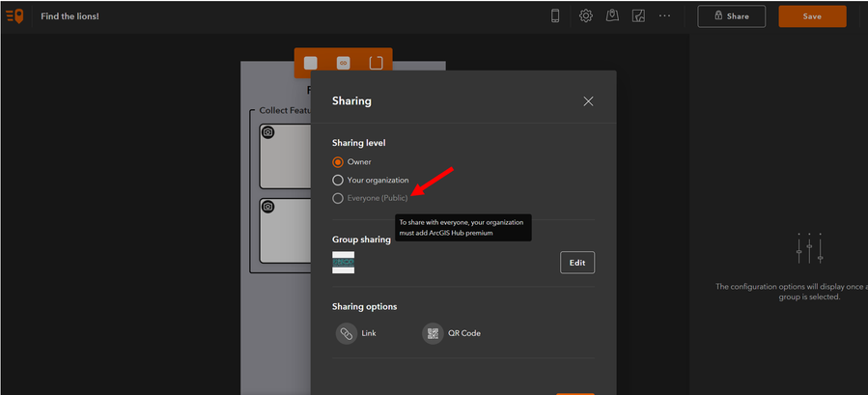Select Your organization sharing level
The width and height of the screenshot is (868, 395).
point(338,180)
